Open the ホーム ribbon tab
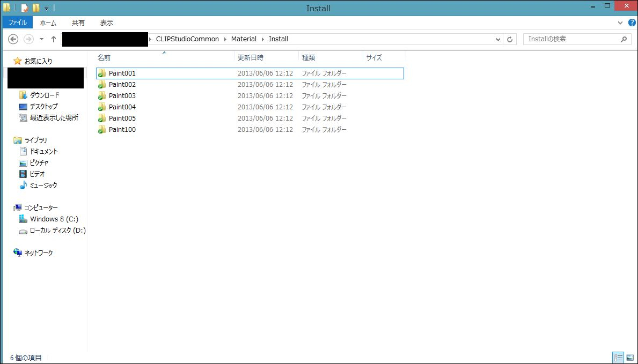The image size is (638, 364). [x=48, y=23]
